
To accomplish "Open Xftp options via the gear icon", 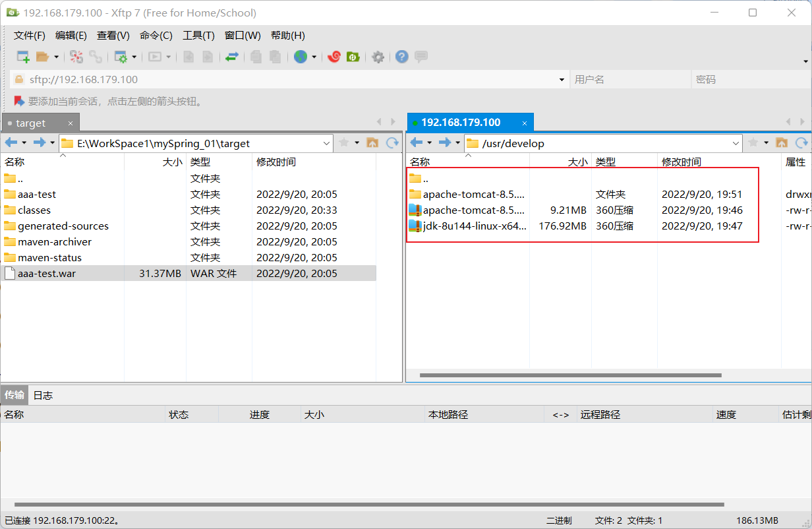I will coord(378,57).
